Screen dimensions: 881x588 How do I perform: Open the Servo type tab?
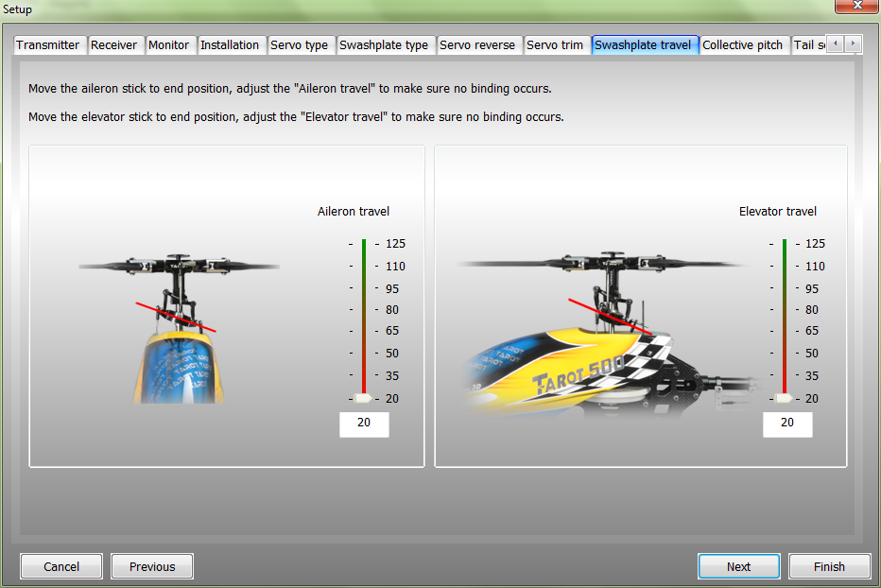coord(300,45)
